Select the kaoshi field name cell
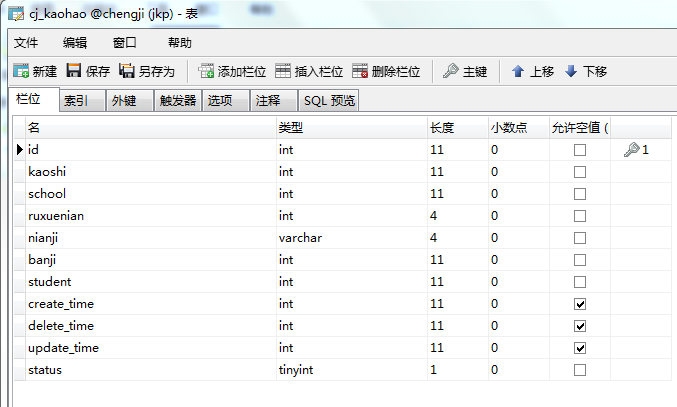This screenshot has width=677, height=407. [x=151, y=172]
